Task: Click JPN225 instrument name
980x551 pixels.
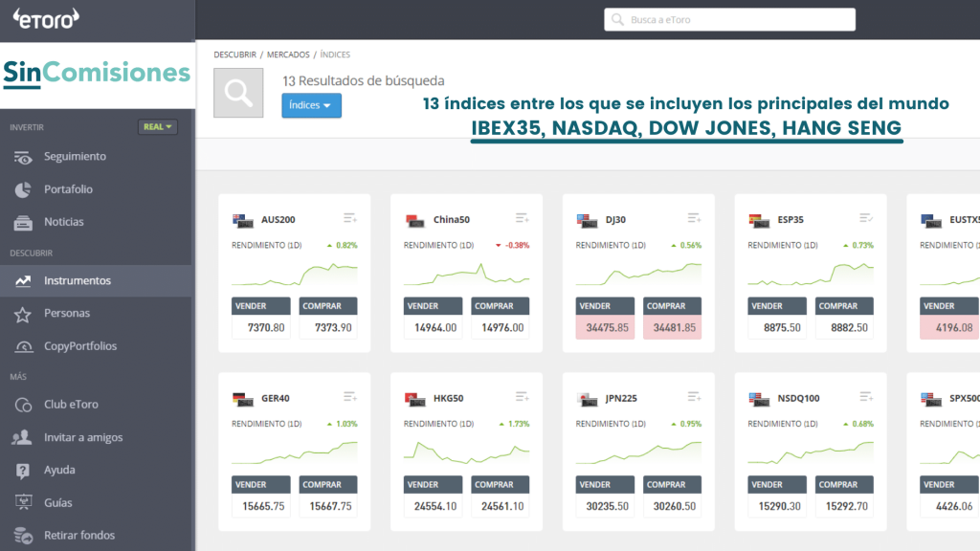Action: pyautogui.click(x=621, y=399)
